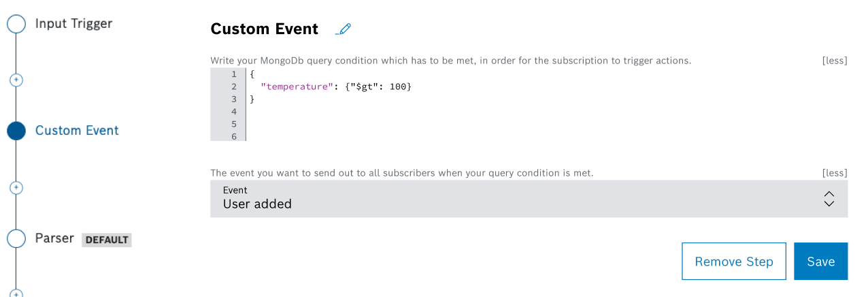Switch to the Parser step label
Screen dimensions: 868x297
coord(54,238)
